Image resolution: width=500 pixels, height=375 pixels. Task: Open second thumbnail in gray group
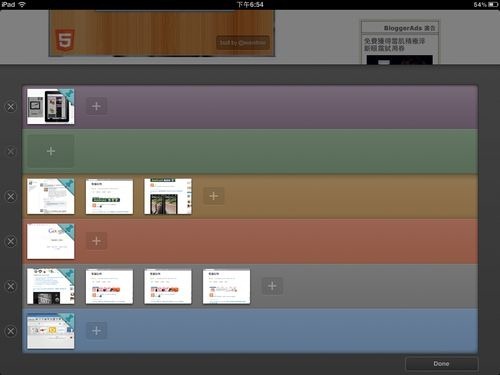point(109,286)
